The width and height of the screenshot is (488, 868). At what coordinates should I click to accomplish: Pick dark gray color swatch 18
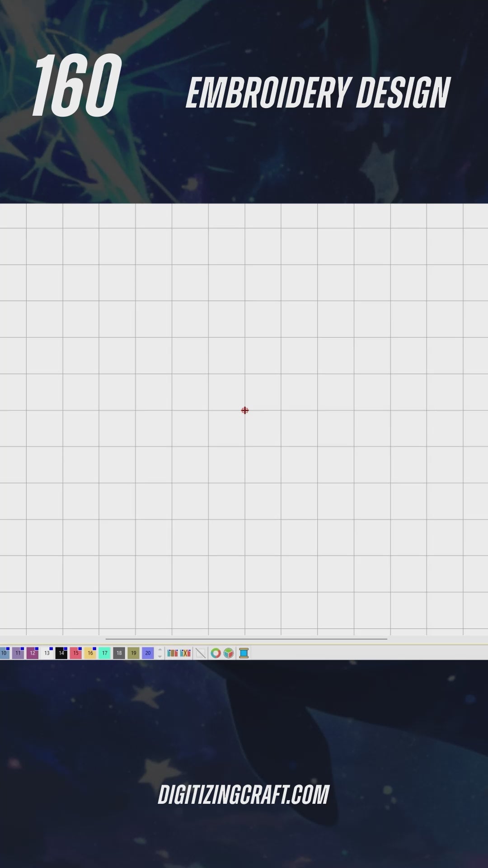point(119,653)
